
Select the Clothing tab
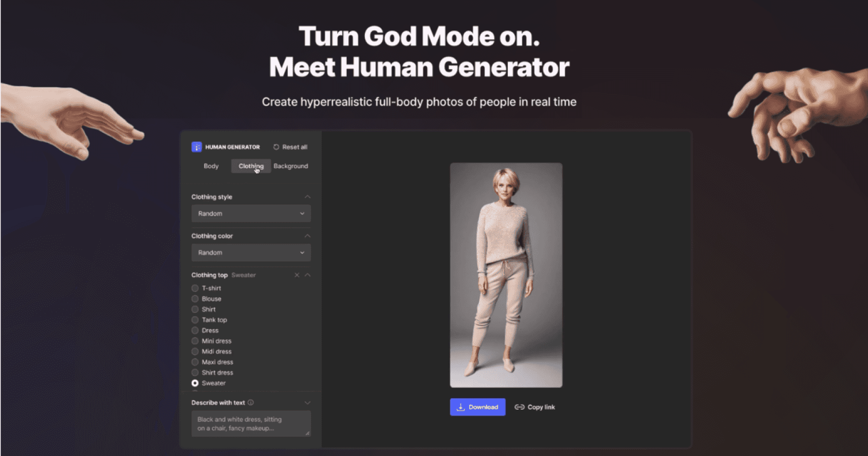click(251, 166)
